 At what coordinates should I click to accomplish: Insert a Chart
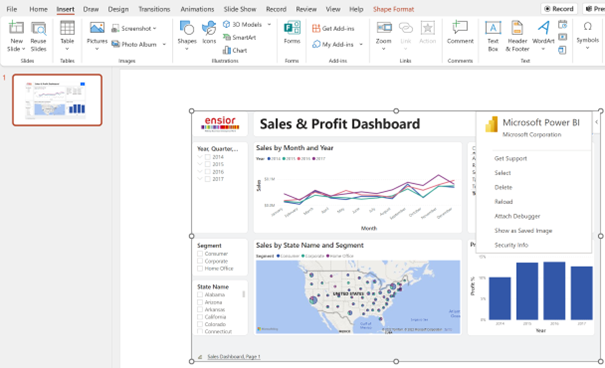pyautogui.click(x=235, y=51)
